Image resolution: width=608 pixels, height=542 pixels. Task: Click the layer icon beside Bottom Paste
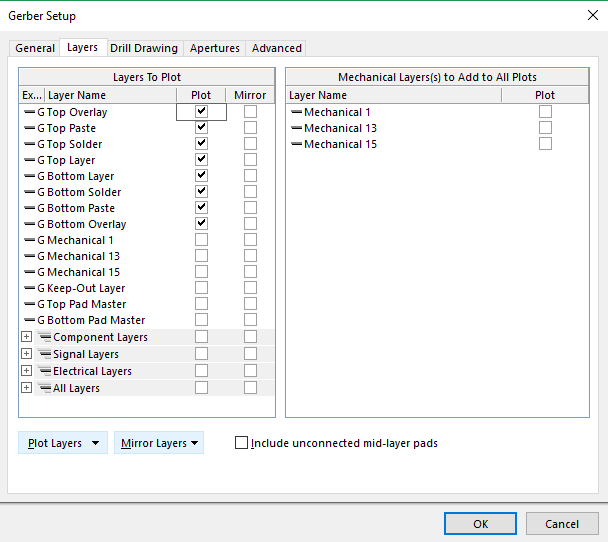pyautogui.click(x=29, y=208)
